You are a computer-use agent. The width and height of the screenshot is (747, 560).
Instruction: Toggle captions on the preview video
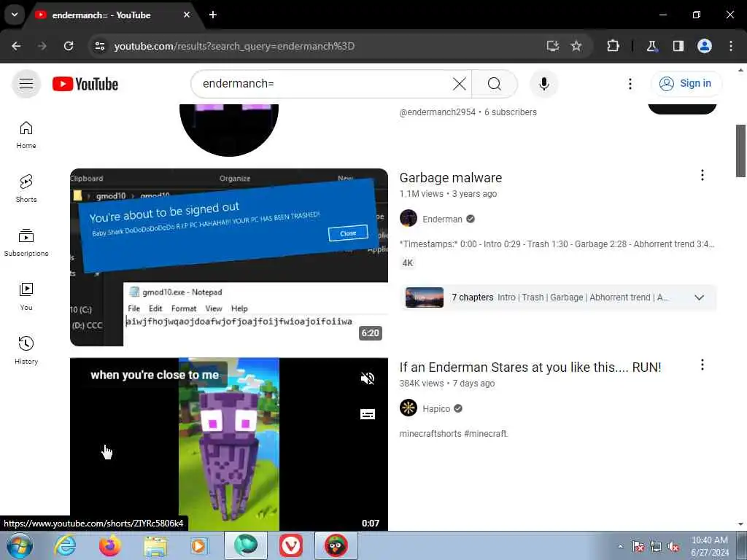(368, 414)
